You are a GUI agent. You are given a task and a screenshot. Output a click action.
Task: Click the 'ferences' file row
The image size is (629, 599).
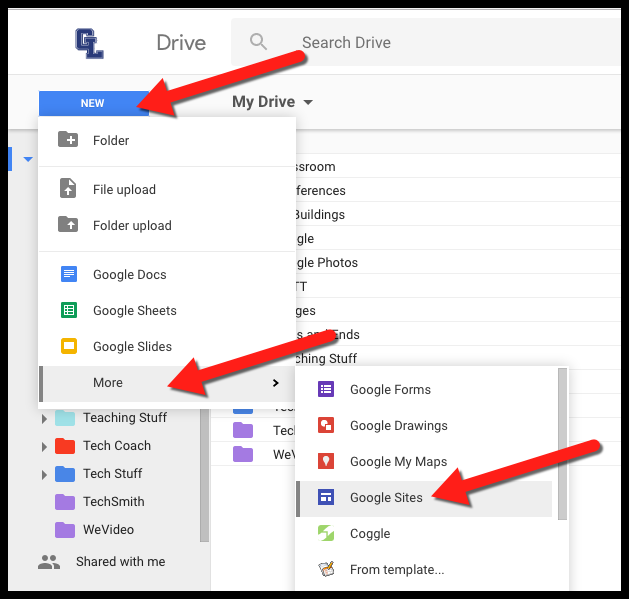pyautogui.click(x=457, y=190)
